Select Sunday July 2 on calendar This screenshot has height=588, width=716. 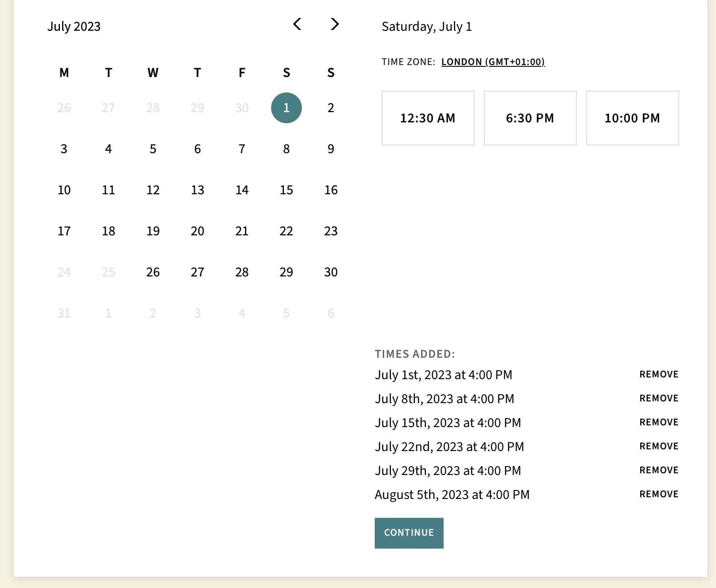click(x=331, y=108)
